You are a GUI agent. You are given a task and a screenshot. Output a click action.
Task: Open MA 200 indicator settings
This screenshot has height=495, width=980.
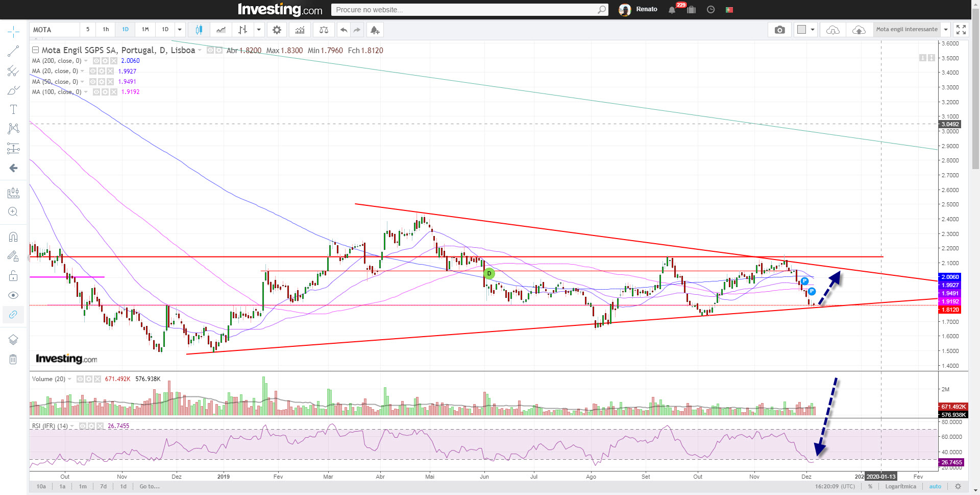point(105,61)
